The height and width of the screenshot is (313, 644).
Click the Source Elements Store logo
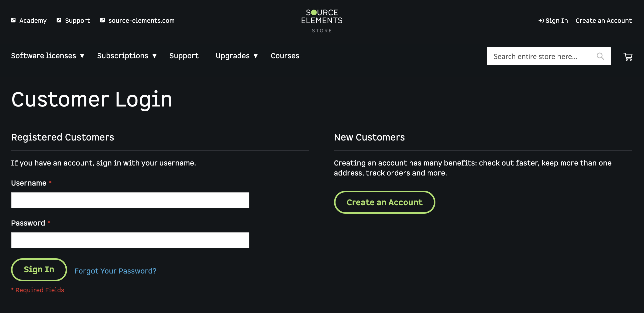[322, 21]
